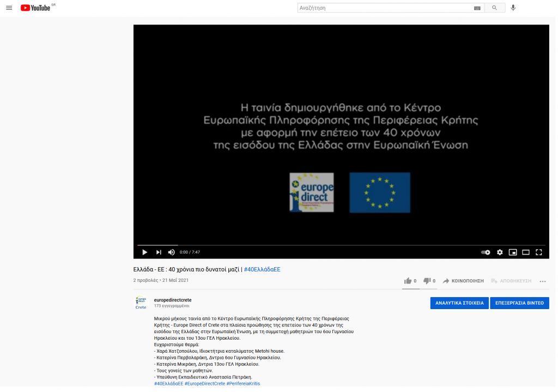Play the video
The image size is (558, 392).
144,252
